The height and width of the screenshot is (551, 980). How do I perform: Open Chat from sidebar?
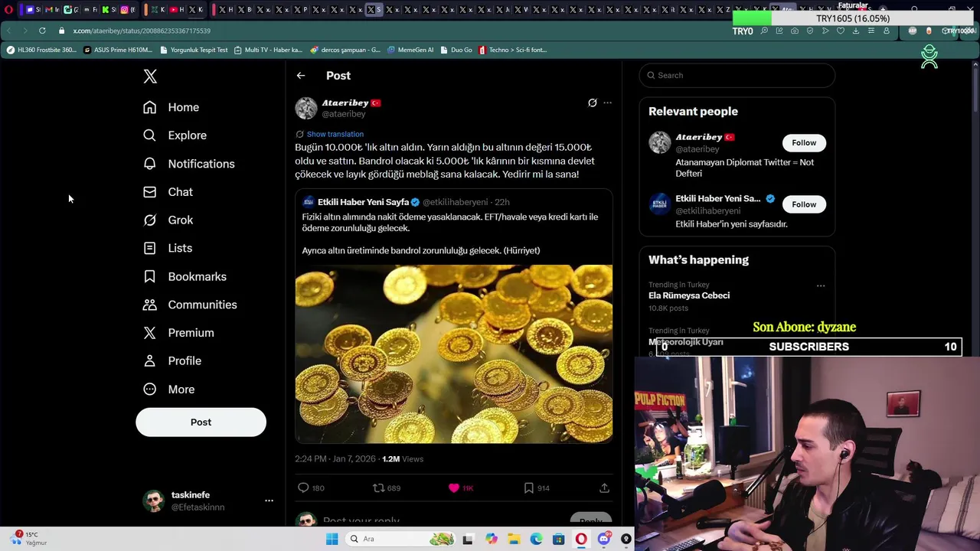coord(168,192)
